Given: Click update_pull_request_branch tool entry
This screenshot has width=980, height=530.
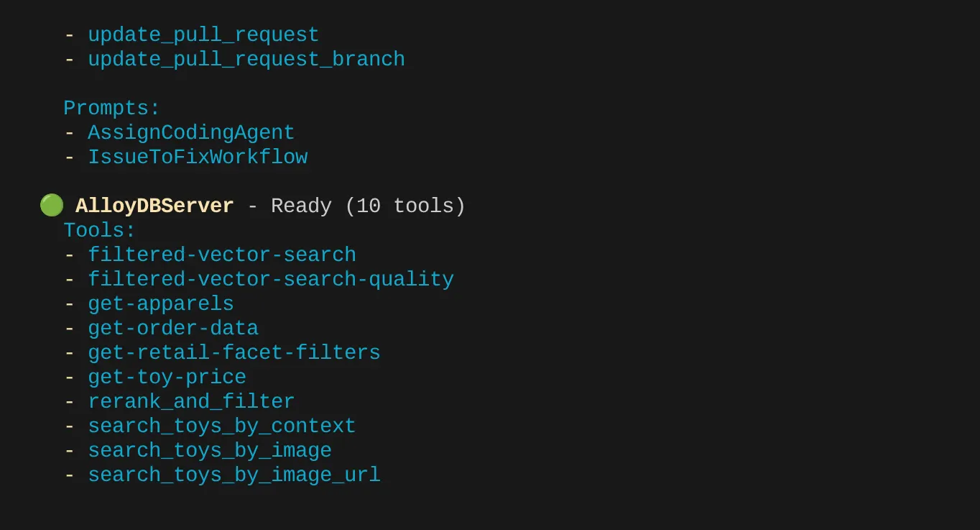Looking at the screenshot, I should pos(246,60).
